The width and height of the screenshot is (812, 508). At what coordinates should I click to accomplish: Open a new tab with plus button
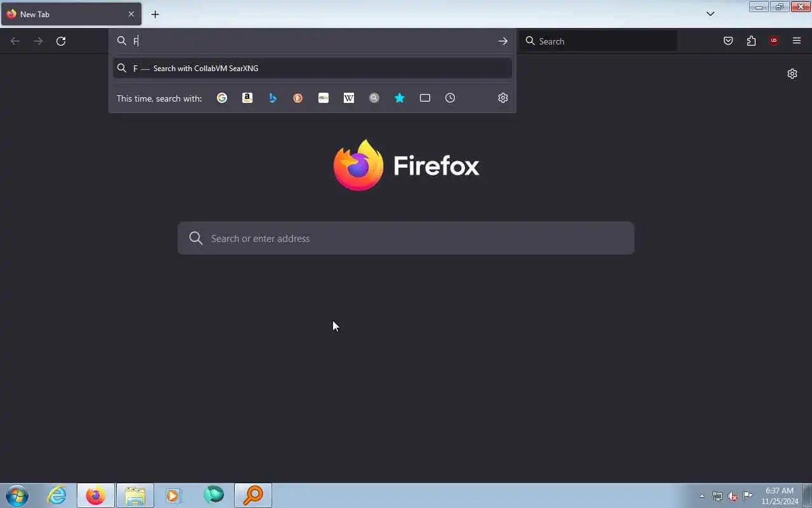(155, 14)
